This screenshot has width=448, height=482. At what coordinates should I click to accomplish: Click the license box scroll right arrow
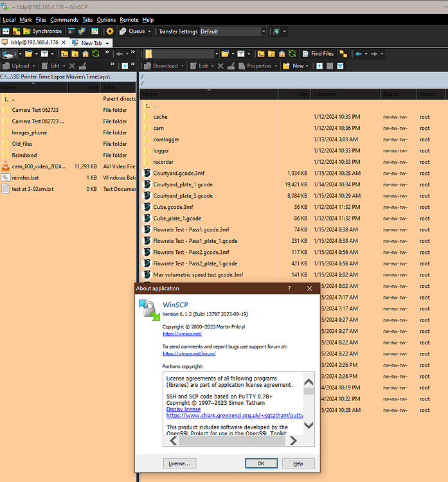coord(293,441)
